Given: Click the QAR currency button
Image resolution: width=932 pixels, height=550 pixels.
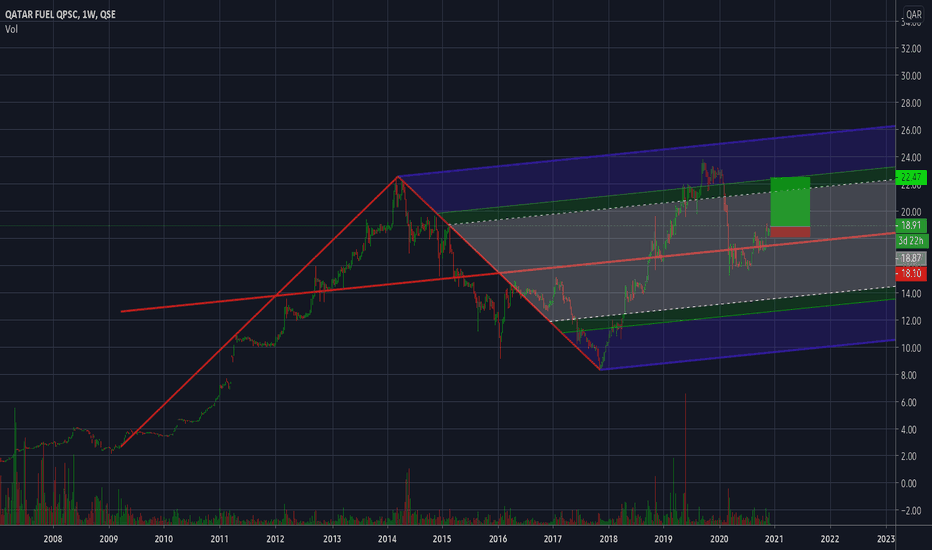Looking at the screenshot, I should (x=914, y=14).
